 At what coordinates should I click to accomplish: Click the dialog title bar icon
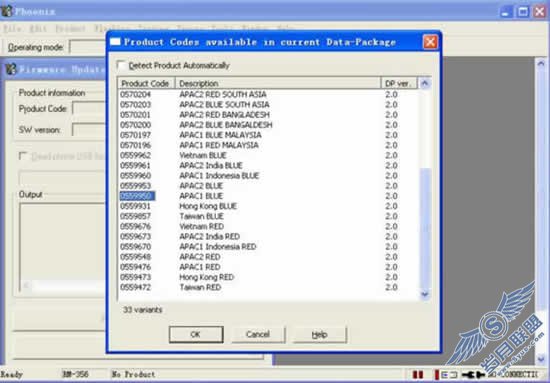click(x=115, y=42)
